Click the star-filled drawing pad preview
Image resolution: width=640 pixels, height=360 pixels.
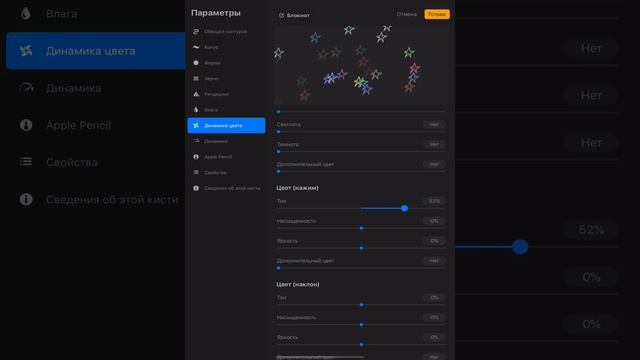click(362, 65)
